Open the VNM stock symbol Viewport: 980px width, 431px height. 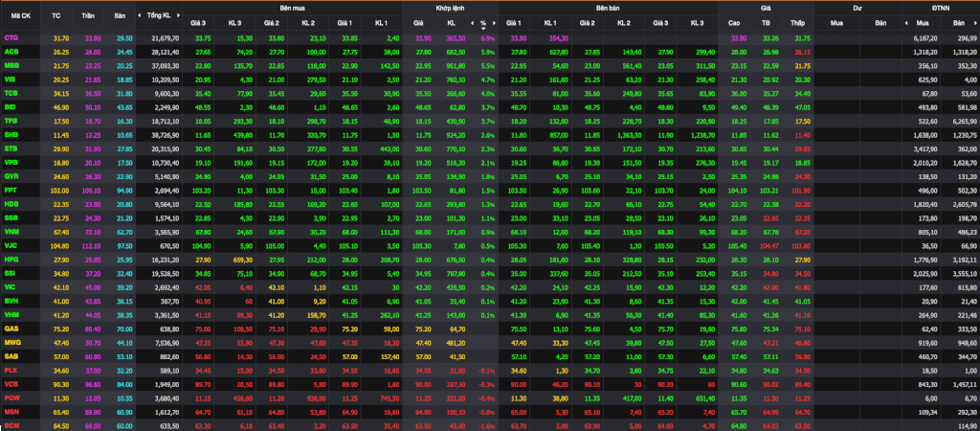tap(11, 230)
